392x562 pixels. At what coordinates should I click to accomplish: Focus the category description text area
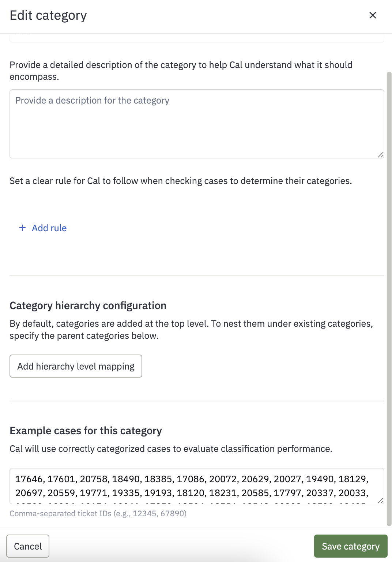(197, 124)
